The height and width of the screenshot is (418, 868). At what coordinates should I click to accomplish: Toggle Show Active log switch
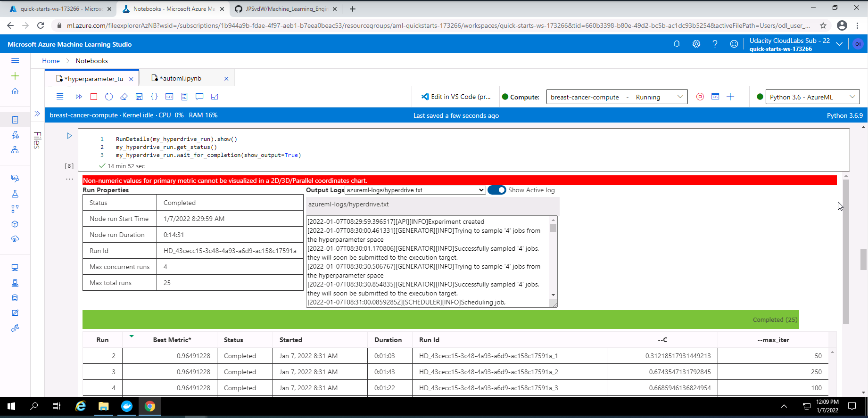tap(497, 190)
